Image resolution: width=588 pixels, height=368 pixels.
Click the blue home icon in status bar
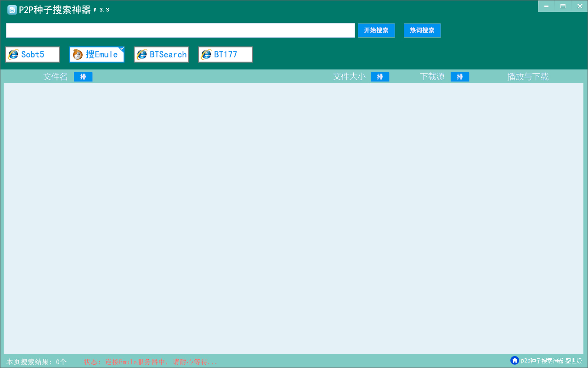click(x=514, y=361)
